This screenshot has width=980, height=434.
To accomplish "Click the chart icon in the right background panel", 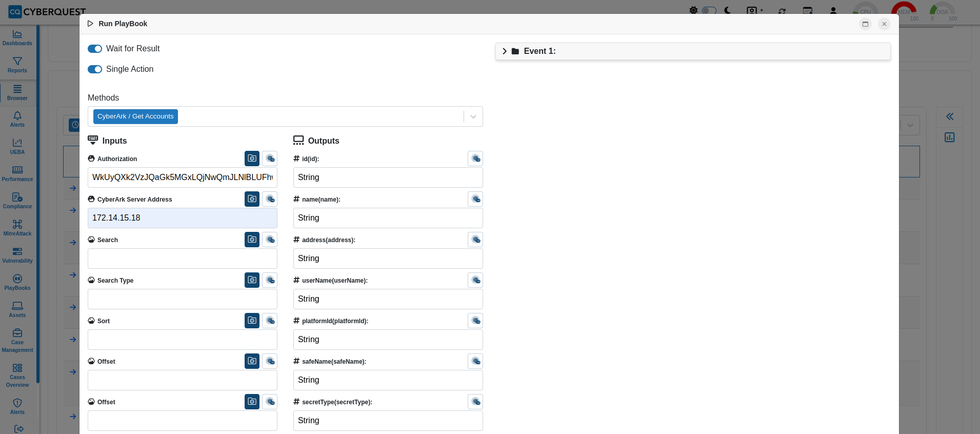I will click(950, 137).
